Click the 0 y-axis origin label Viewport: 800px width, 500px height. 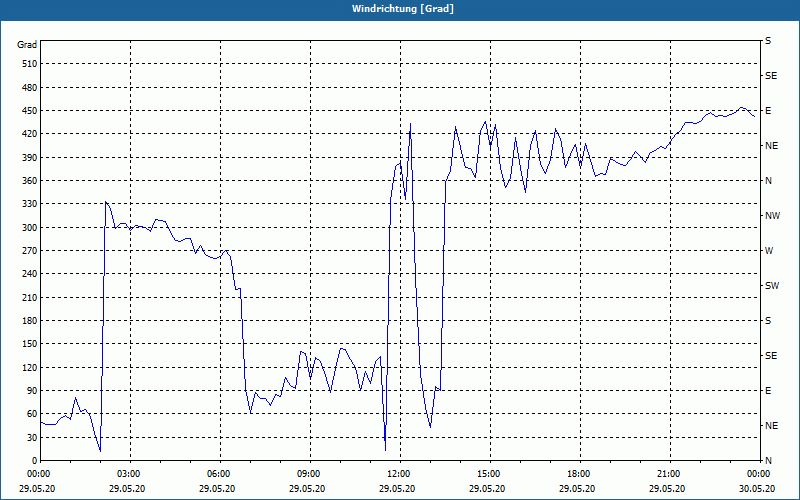[35, 461]
